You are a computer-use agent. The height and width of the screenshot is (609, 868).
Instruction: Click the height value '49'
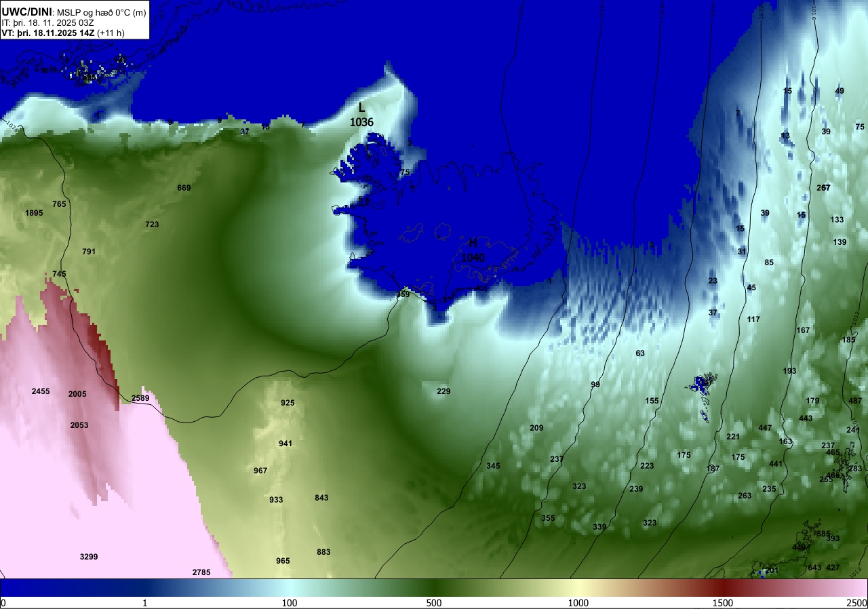tap(840, 91)
